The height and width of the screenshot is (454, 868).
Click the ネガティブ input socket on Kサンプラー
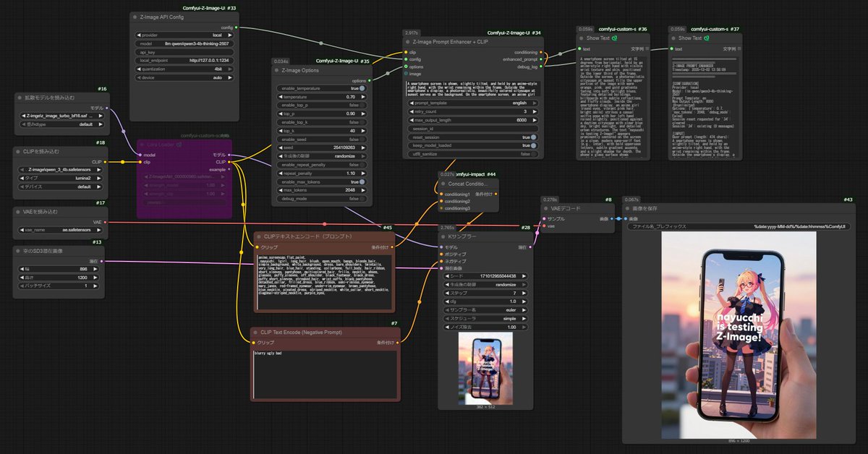(x=441, y=261)
